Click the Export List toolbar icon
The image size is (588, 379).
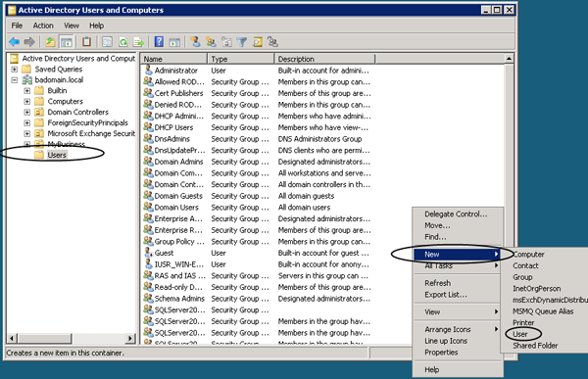(x=139, y=42)
